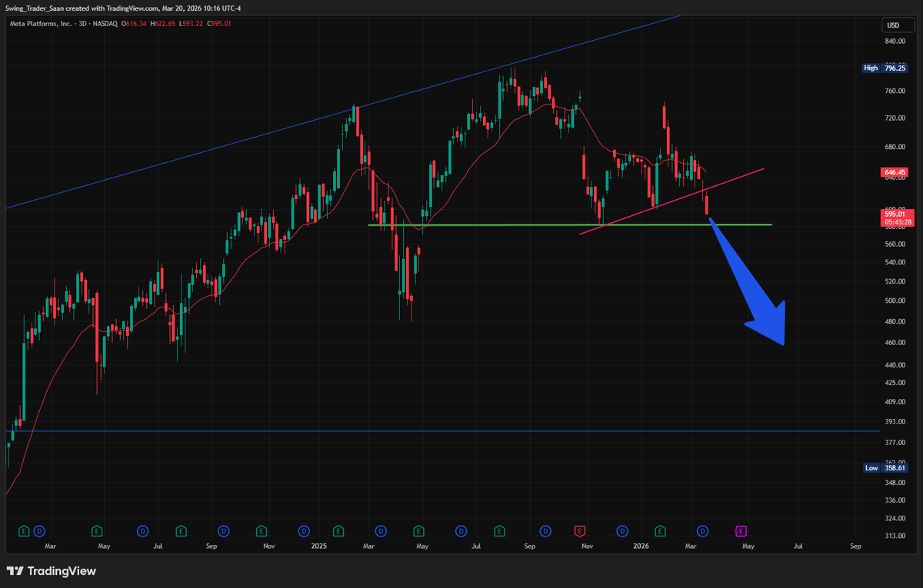923x588 pixels.
Task: Click the 760.00 price axis label
Action: (x=895, y=91)
